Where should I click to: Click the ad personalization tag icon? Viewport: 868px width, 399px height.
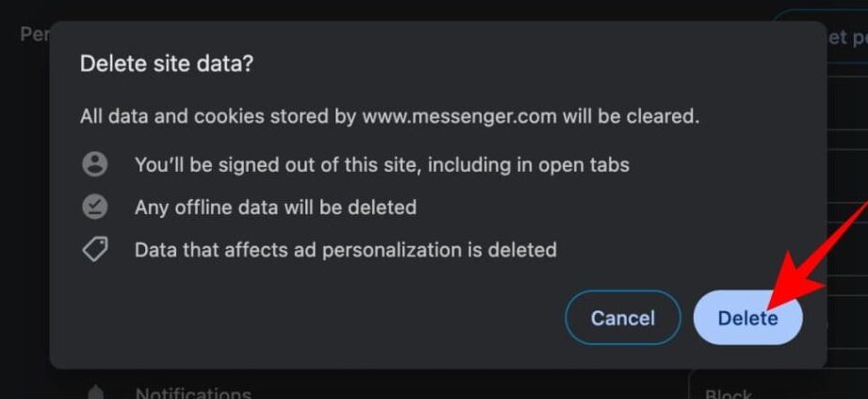(x=95, y=249)
